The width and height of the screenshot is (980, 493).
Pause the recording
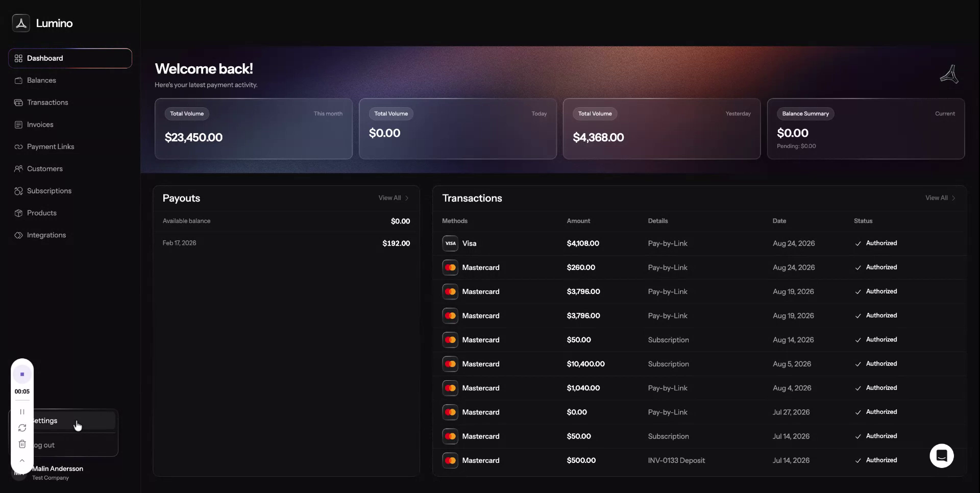pos(22,412)
